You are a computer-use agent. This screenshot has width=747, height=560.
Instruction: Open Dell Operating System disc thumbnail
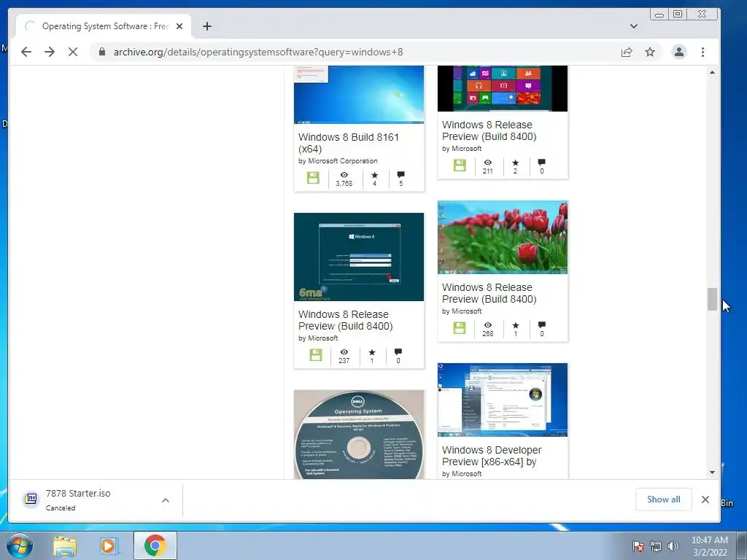click(x=359, y=435)
